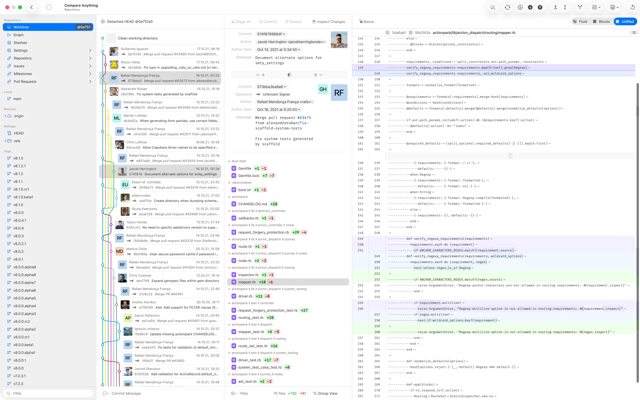Click the callbacks.rb file icon

click(x=234, y=218)
